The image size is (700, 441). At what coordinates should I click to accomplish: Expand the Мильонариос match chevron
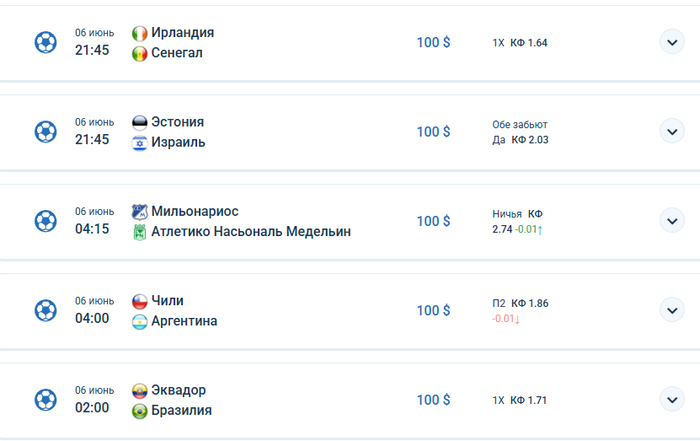(x=671, y=221)
